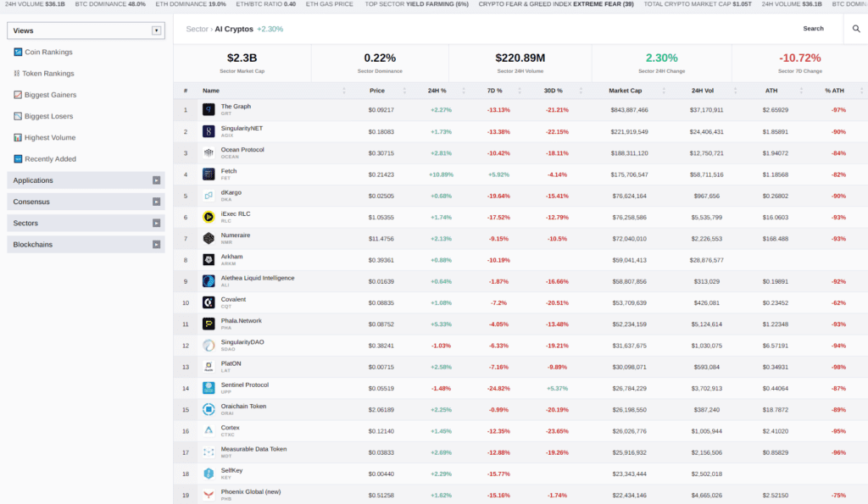Click The Graph coin logo
The width and height of the screenshot is (868, 504).
pos(209,109)
